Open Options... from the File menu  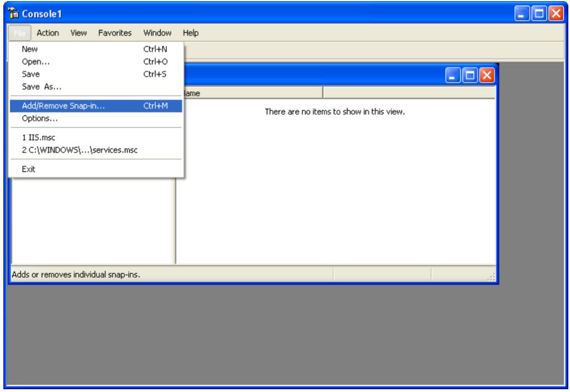click(40, 119)
